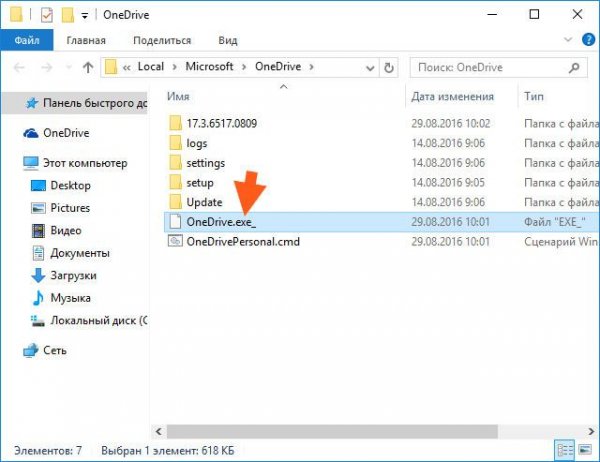Click the search OneDrive field
Viewport: 600px width, 462px height.
498,68
